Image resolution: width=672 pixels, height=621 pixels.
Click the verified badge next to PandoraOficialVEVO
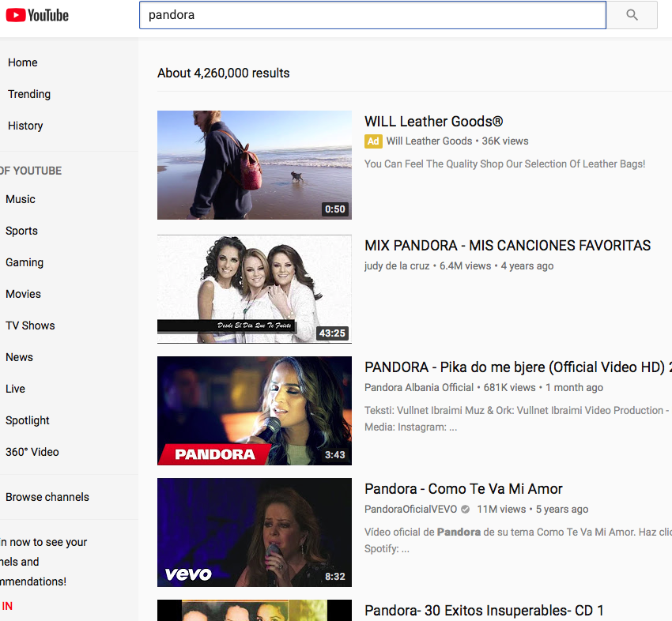(x=466, y=510)
